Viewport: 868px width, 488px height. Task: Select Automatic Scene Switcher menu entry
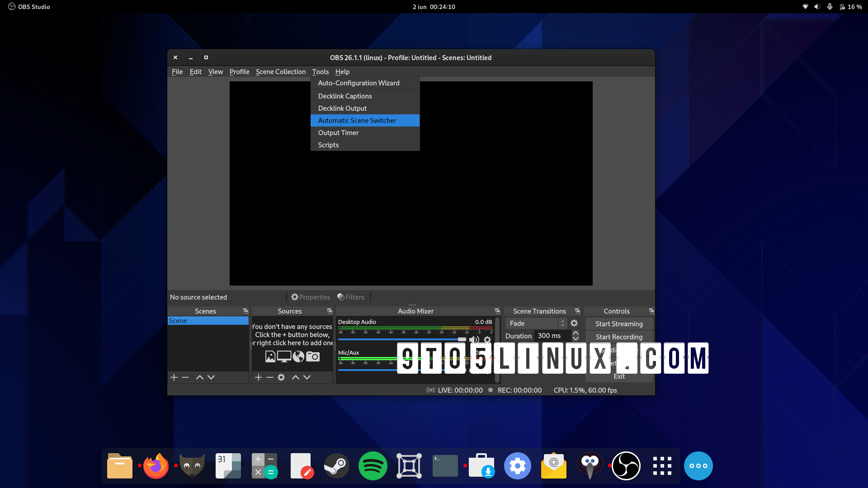click(357, 121)
